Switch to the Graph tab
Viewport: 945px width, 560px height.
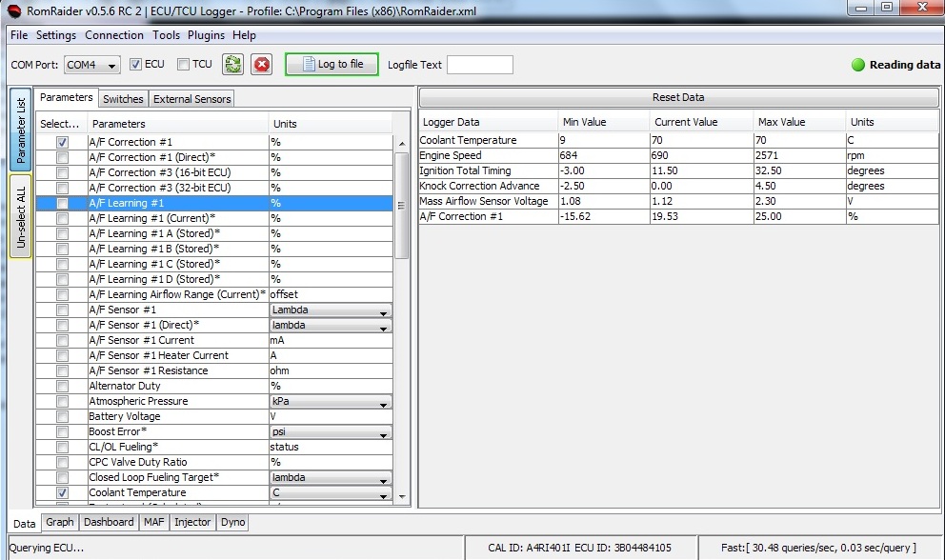click(60, 522)
